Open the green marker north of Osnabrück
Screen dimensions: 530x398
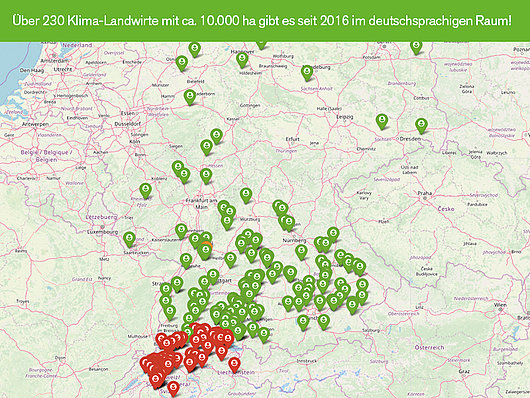pos(194,49)
